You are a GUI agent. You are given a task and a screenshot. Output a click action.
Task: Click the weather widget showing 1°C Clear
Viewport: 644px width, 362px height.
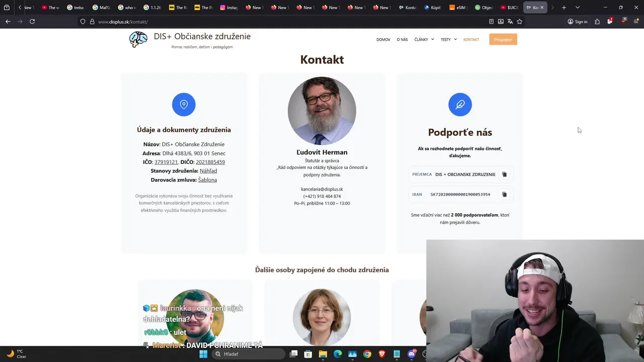(x=16, y=354)
